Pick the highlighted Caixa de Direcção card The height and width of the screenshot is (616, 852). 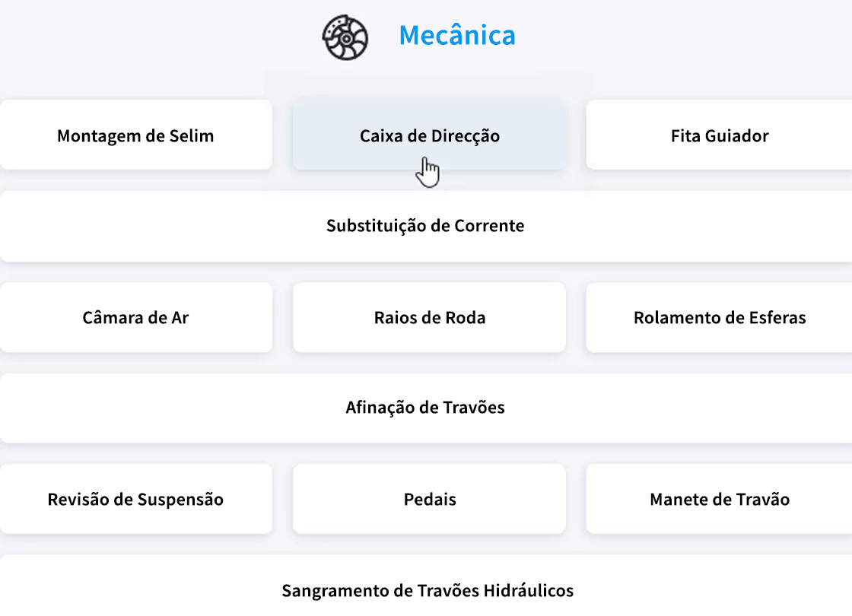(428, 135)
